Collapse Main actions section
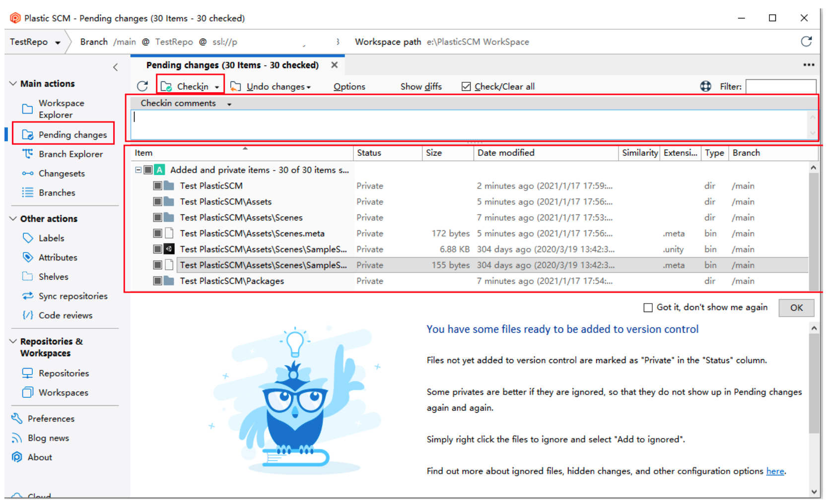 pos(13,83)
